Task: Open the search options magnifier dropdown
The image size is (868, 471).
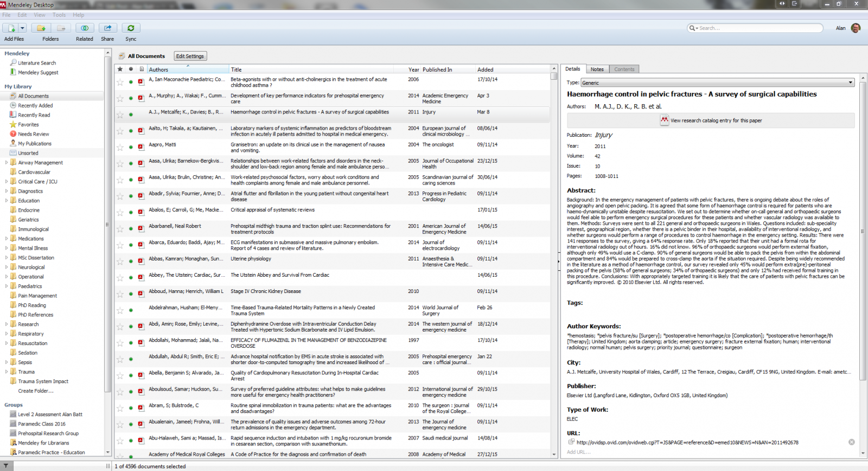Action: pyautogui.click(x=693, y=28)
